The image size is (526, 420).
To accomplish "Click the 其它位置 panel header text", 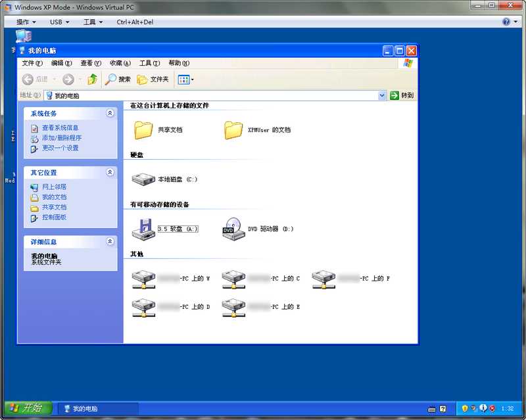I will [43, 173].
